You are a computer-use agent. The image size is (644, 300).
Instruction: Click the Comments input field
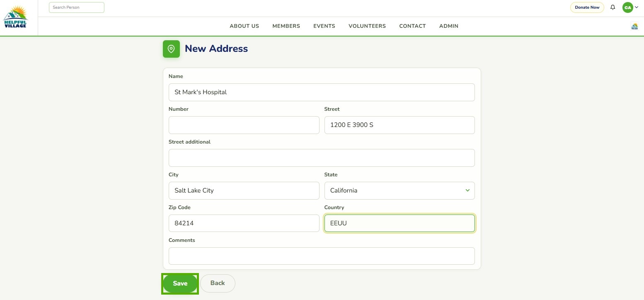click(x=322, y=256)
